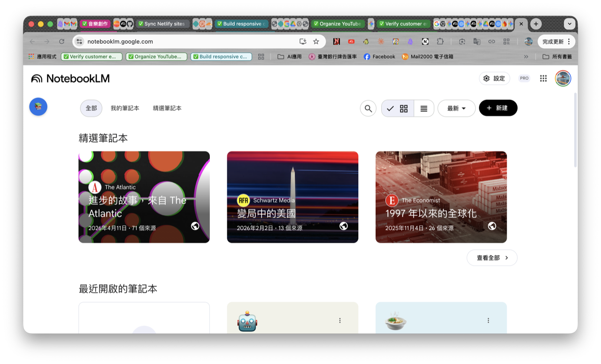This screenshot has width=601, height=364.
Task: Close the current active tab
Action: point(521,23)
